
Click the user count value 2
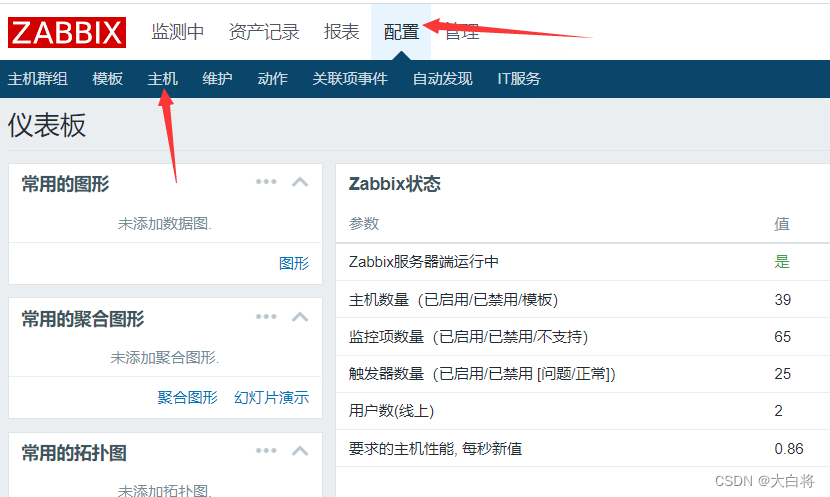click(778, 411)
